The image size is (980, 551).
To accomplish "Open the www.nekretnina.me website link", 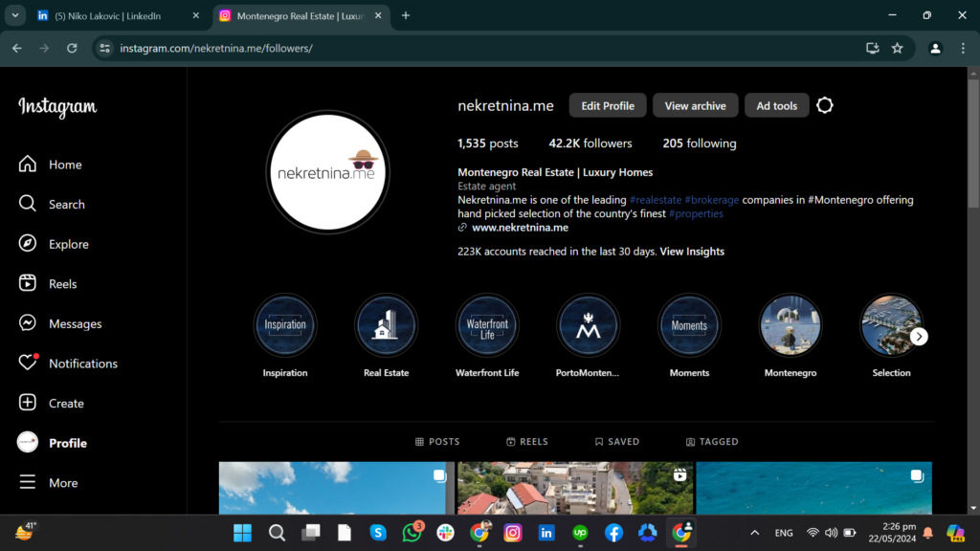I will tap(520, 228).
